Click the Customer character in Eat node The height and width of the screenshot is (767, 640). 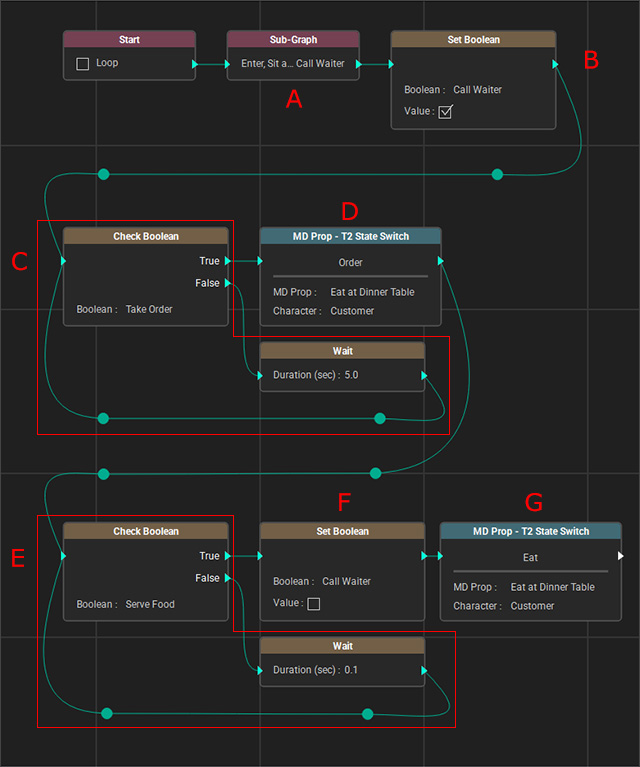coord(532,606)
